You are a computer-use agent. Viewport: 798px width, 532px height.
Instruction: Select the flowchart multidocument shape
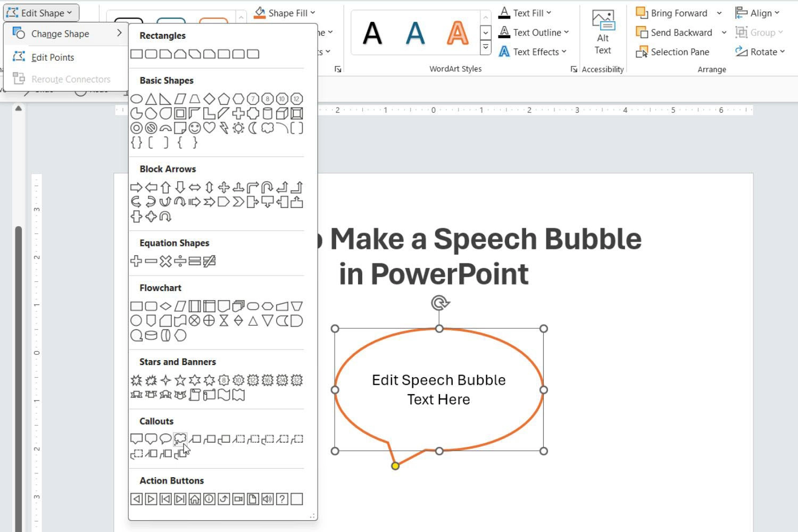238,306
